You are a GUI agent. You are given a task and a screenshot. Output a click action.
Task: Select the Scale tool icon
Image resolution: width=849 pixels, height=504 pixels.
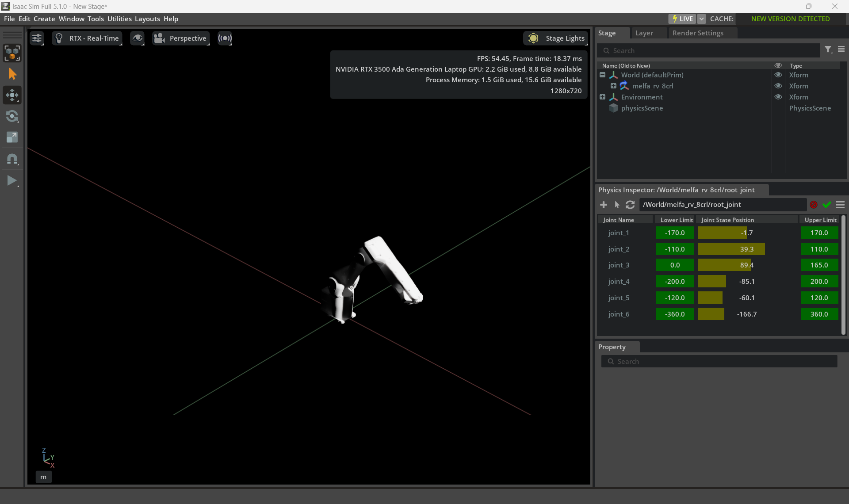tap(12, 137)
